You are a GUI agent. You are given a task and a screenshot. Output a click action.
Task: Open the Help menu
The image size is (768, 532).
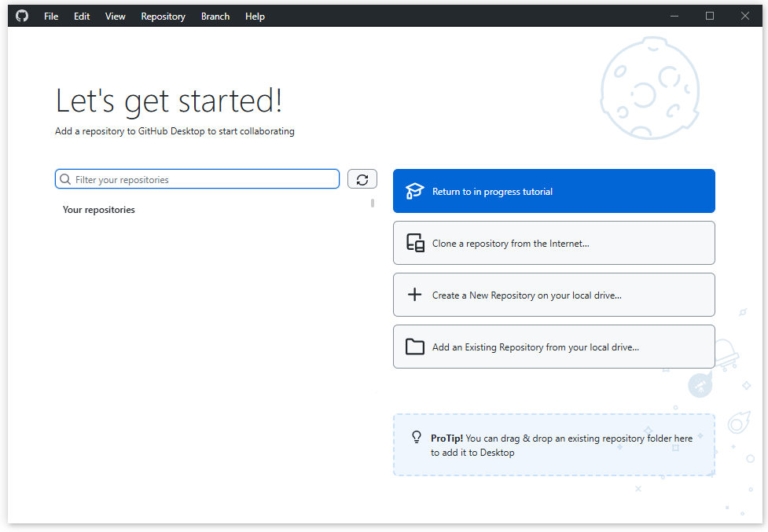(255, 16)
